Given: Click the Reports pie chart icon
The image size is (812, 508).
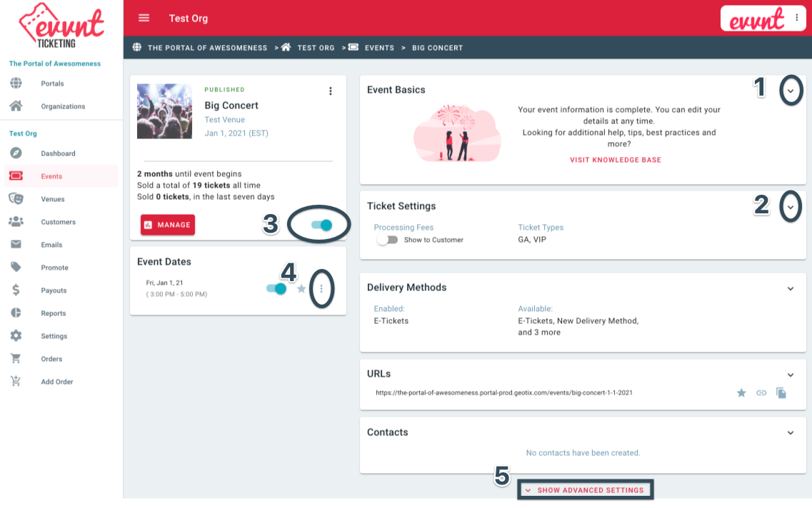Looking at the screenshot, I should pos(16,313).
